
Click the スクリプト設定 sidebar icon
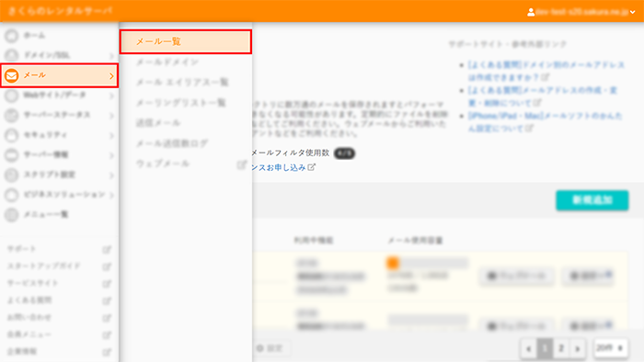pos(11,175)
